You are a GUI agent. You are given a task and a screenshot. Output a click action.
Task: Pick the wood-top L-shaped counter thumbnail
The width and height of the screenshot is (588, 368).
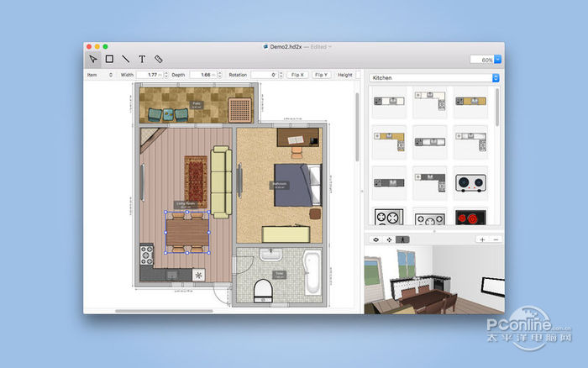[x=389, y=142]
